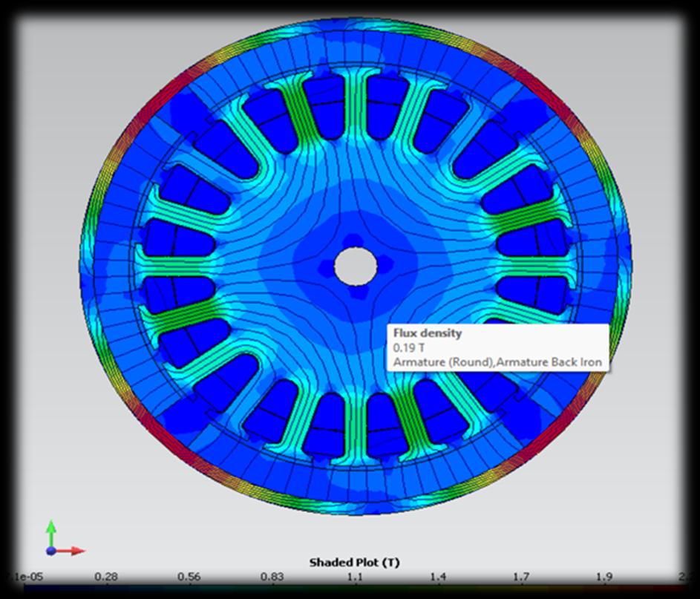Click the 'Armature (Round),Armature Back Iron' text
Viewport: 700px width, 599px height.
coord(497,362)
